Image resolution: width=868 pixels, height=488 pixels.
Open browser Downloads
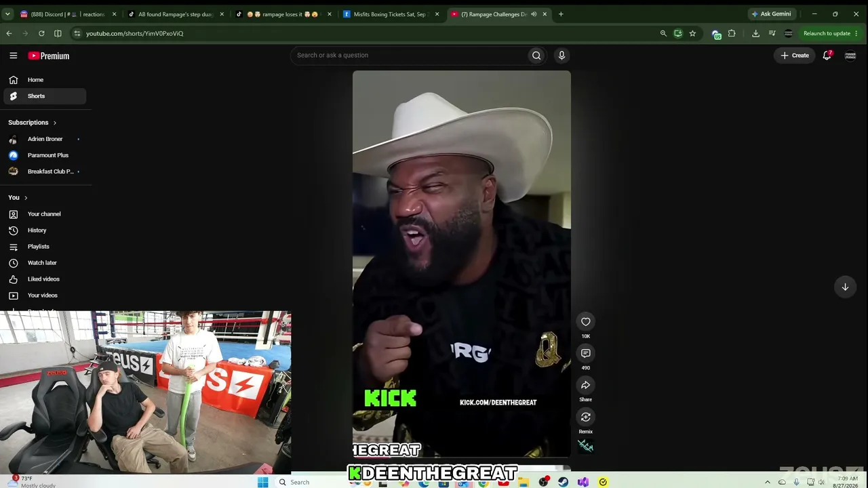[x=755, y=33]
